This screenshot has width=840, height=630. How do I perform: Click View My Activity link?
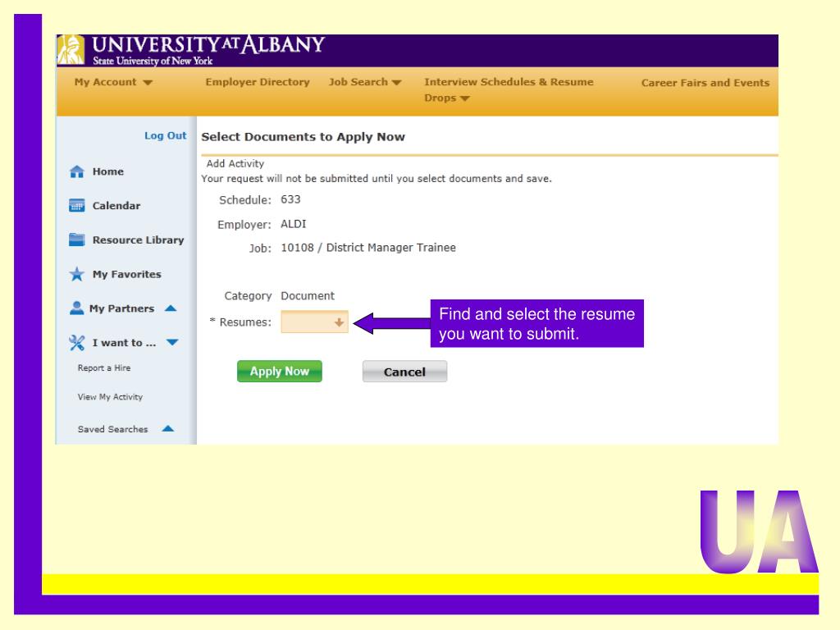point(110,397)
